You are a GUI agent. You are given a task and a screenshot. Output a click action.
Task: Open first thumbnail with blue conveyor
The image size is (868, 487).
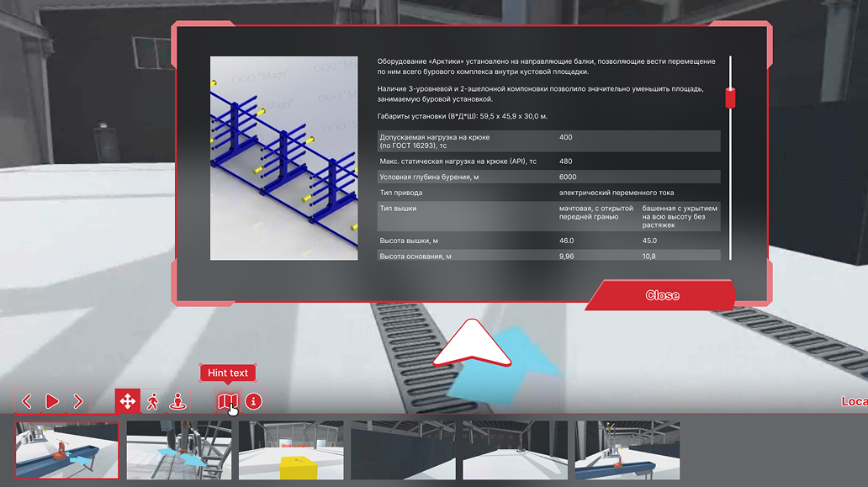click(67, 450)
